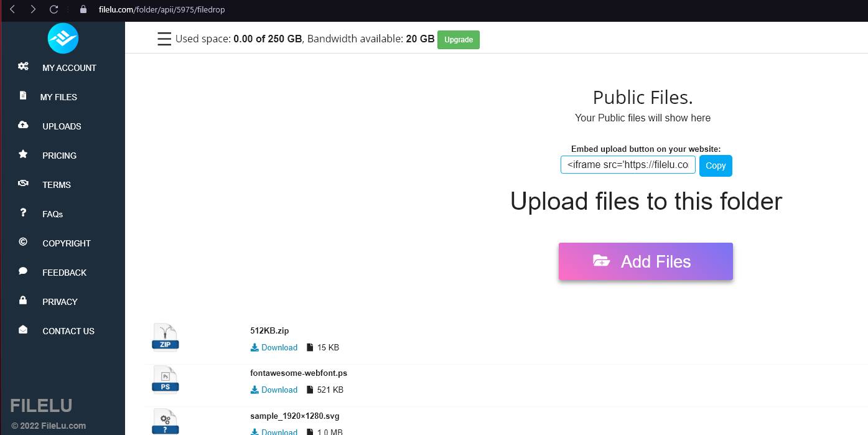Click the Pricing star icon
This screenshot has width=868, height=435.
pyautogui.click(x=23, y=154)
